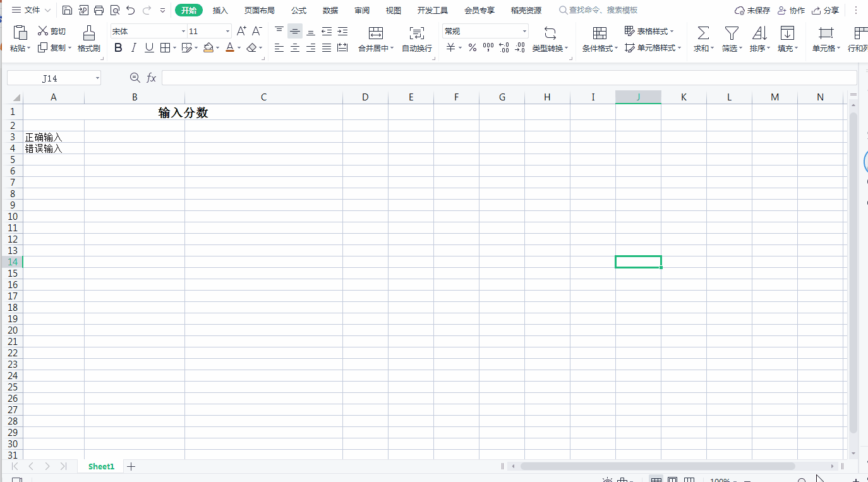Toggle Bold formatting
The width and height of the screenshot is (868, 482).
(x=118, y=48)
